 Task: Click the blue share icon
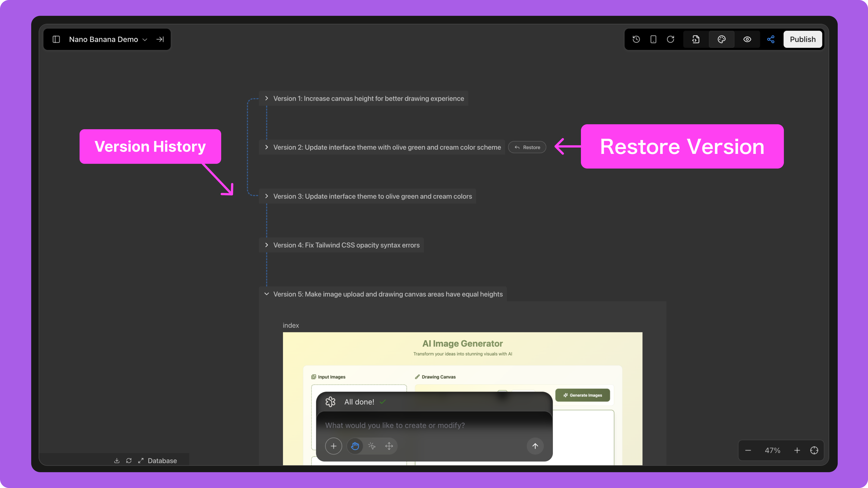pyautogui.click(x=771, y=39)
